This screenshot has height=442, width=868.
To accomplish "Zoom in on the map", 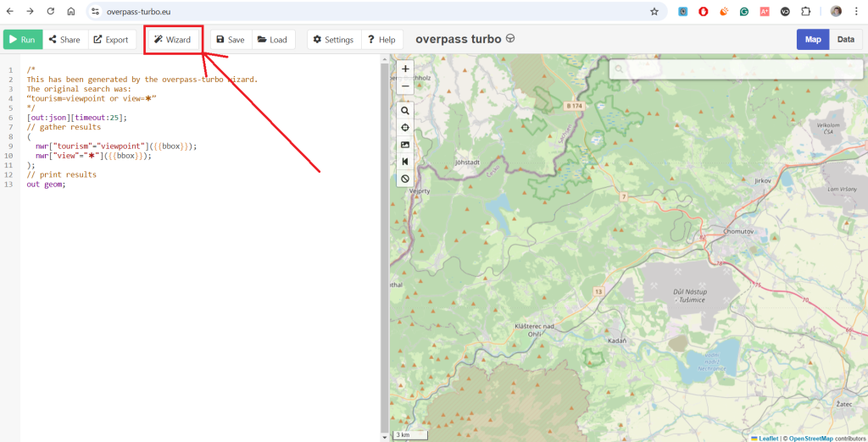I will 405,69.
